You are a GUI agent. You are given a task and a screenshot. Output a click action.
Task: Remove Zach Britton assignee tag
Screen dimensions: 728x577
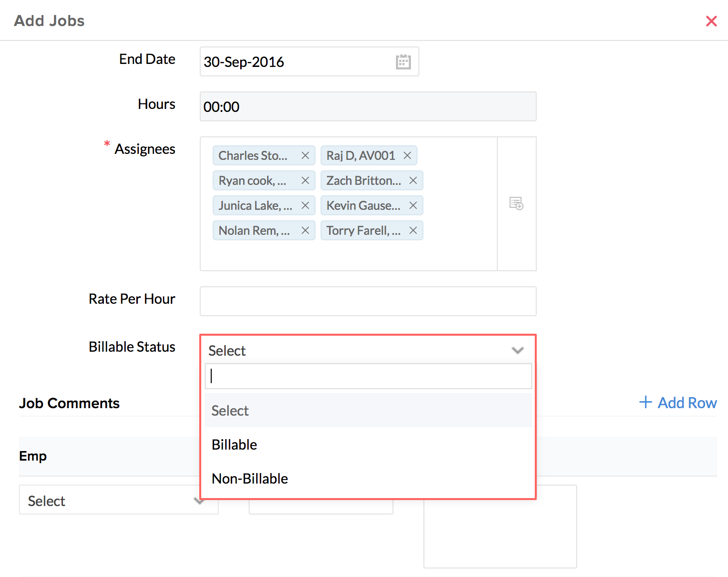[x=413, y=181]
